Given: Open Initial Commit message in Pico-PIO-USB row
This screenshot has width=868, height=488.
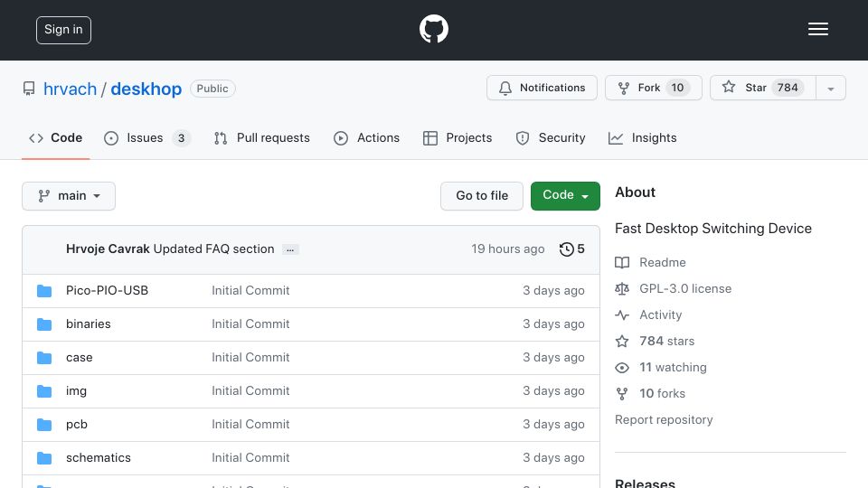Looking at the screenshot, I should tap(250, 290).
